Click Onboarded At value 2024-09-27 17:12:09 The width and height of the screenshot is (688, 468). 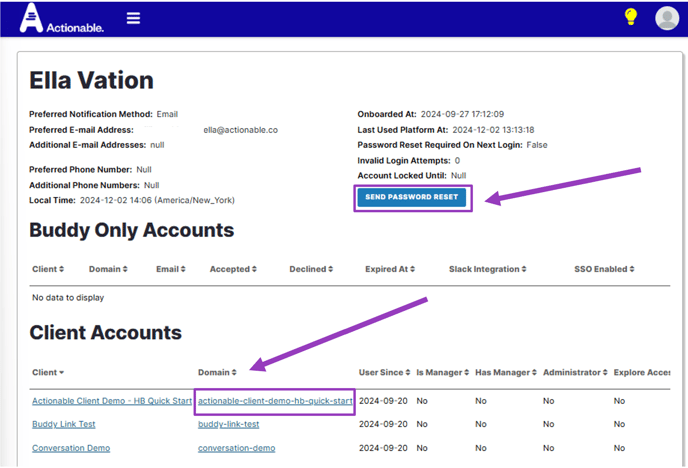click(462, 114)
